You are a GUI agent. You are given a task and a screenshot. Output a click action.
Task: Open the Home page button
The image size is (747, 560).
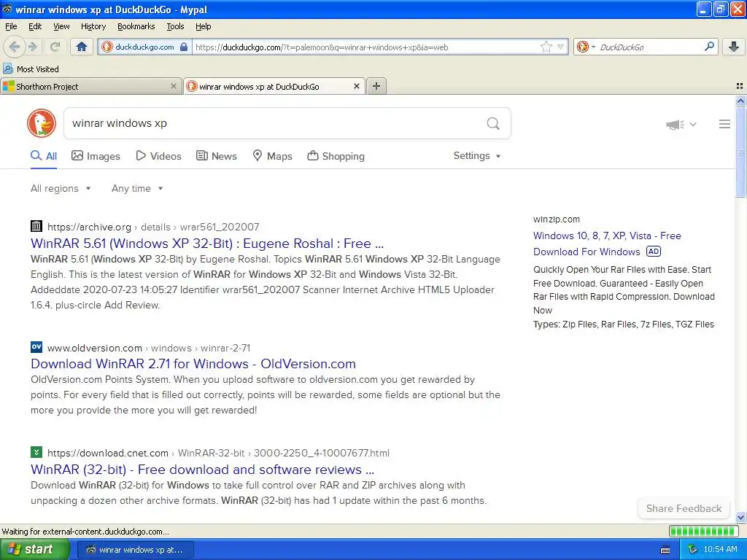point(82,47)
